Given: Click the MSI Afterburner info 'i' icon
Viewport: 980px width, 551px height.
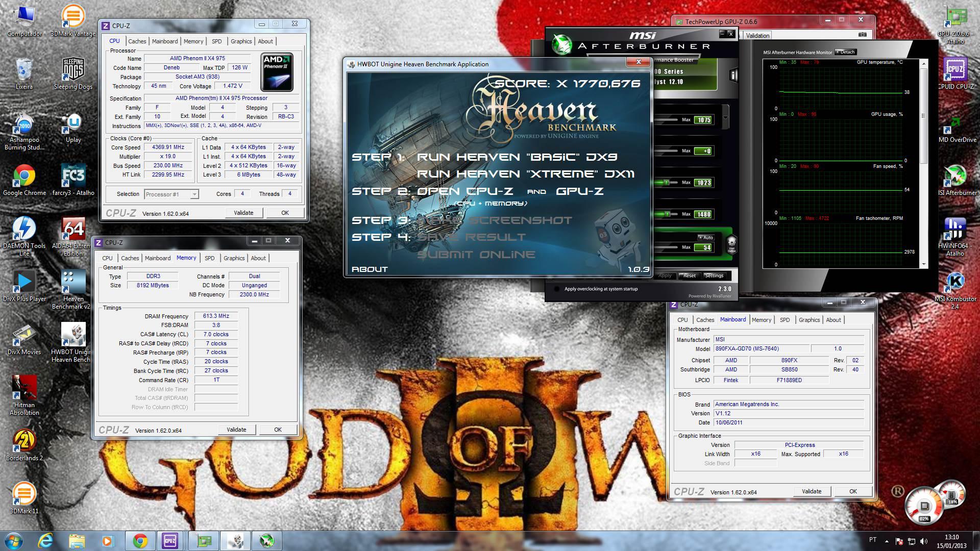Looking at the screenshot, I should (733, 76).
